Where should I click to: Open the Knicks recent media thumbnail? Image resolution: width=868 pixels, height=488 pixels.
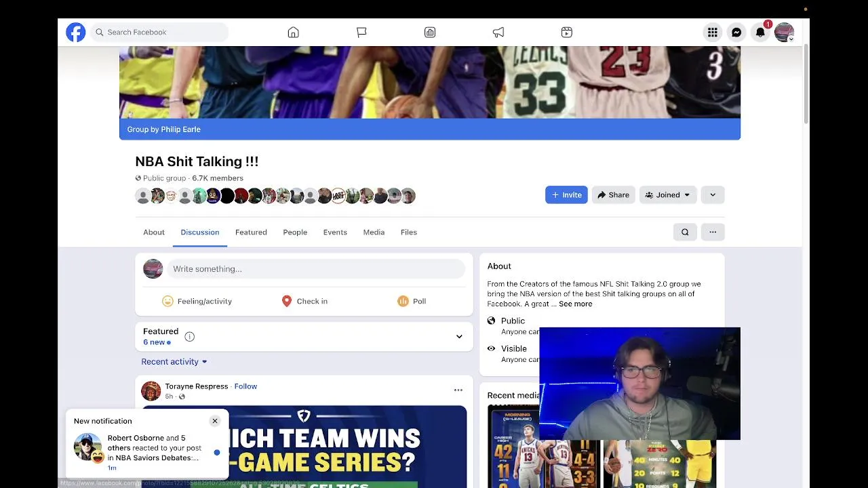(x=543, y=446)
